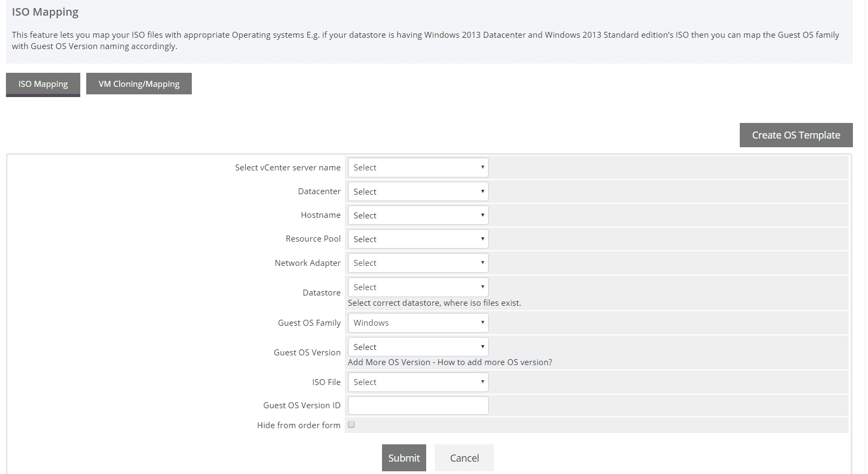
Task: Enable the Hide from order form checkbox
Action: (351, 425)
